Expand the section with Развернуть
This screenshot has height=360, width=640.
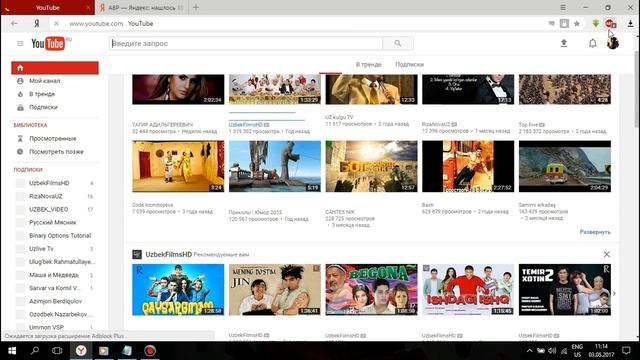coord(595,232)
